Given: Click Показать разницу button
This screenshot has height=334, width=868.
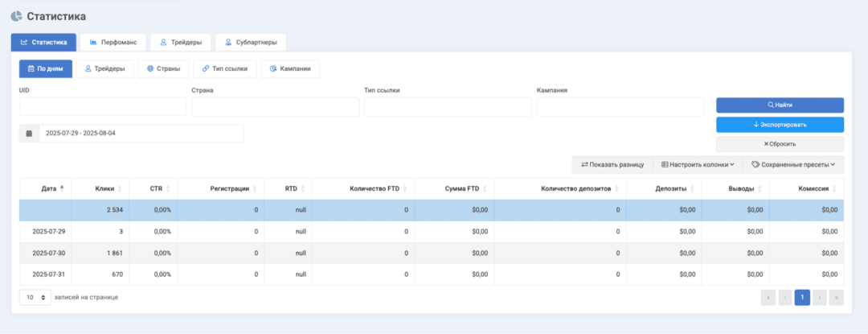Looking at the screenshot, I should click(x=612, y=164).
